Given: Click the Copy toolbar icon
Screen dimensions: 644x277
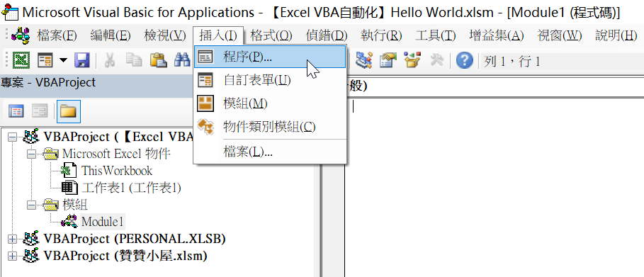Looking at the screenshot, I should [x=133, y=60].
